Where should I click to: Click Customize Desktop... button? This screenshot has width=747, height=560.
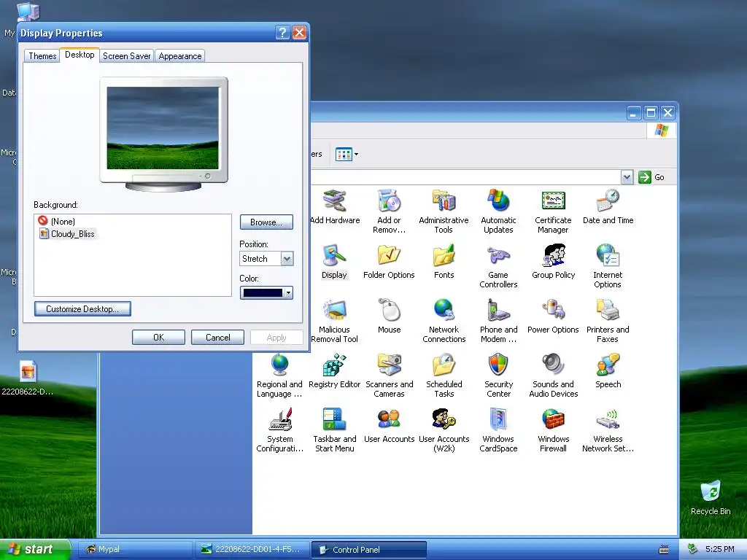click(82, 308)
